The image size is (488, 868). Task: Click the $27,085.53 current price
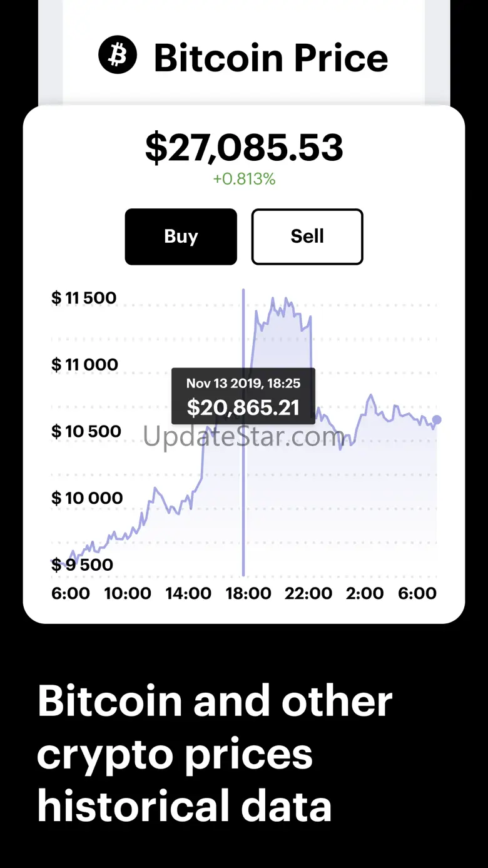pos(244,148)
